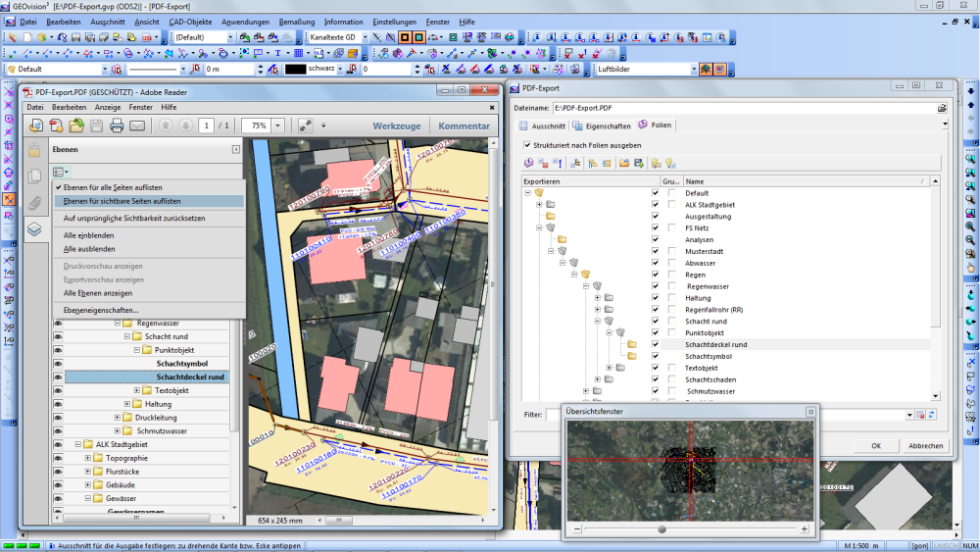This screenshot has width=980, height=552.
Task: Click the save icon in GEOvision main toolbar
Action: click(x=75, y=37)
